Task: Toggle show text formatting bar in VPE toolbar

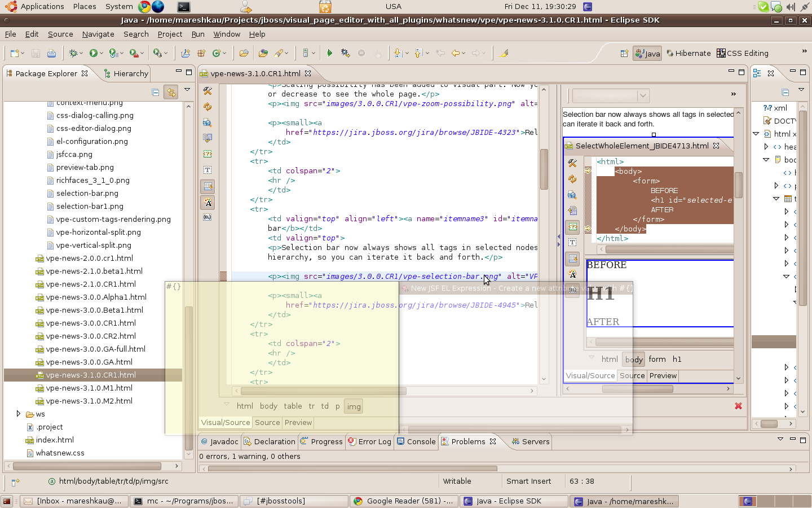Action: [208, 203]
